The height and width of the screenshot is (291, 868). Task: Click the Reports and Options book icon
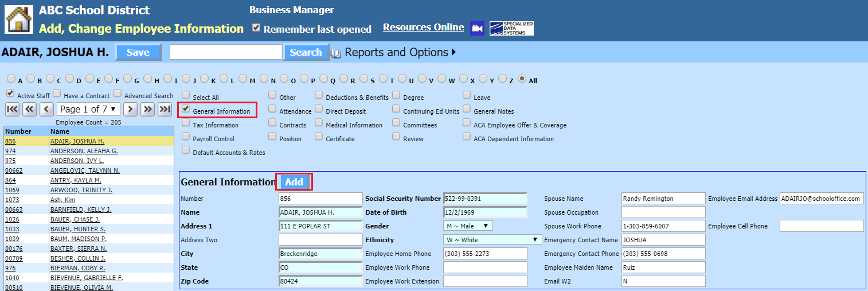[x=336, y=53]
